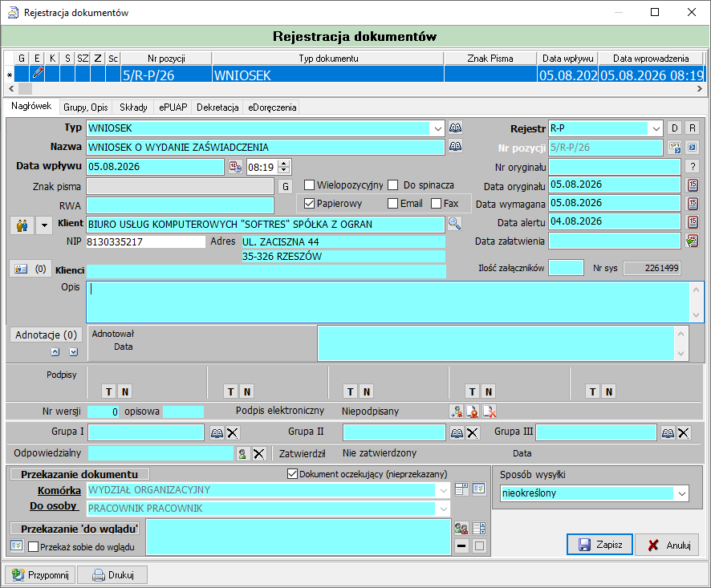Image resolution: width=711 pixels, height=588 pixels.
Task: Check the Fax checkbox
Action: coord(436,204)
